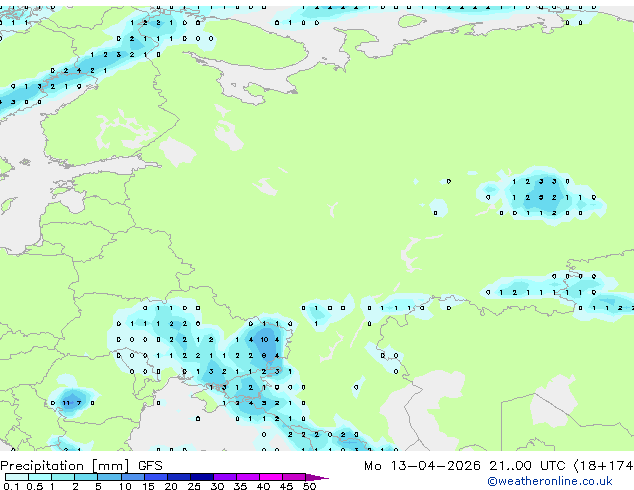Viewport: 634px width, 490px height.
Task: Click the 'Precipitation [mm] GFS' title text
Action: (x=81, y=466)
